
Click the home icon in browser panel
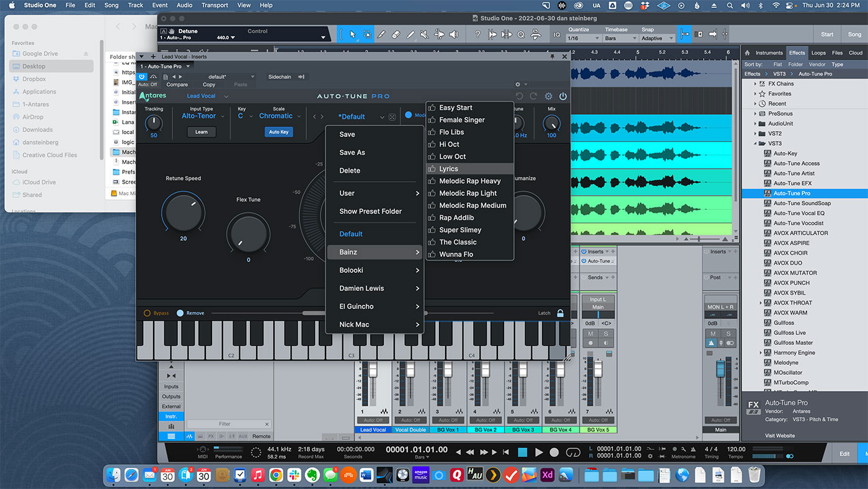pyautogui.click(x=748, y=53)
